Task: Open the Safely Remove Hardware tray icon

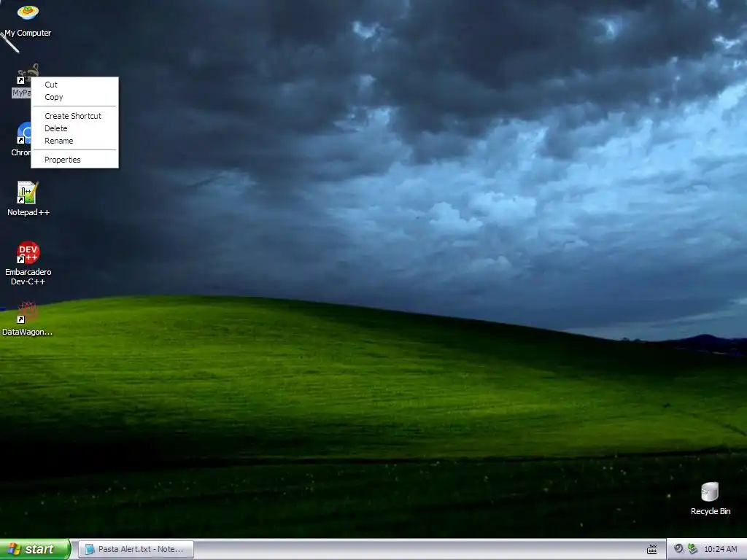Action: click(x=692, y=549)
